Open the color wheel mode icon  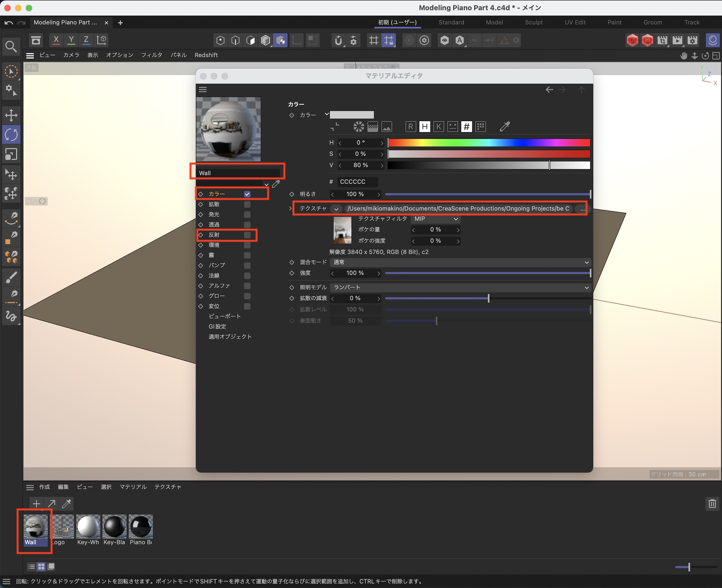[358, 126]
